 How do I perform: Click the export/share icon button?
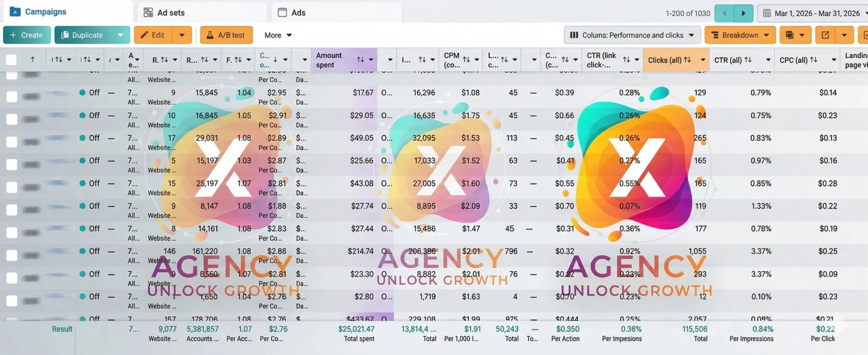point(826,35)
